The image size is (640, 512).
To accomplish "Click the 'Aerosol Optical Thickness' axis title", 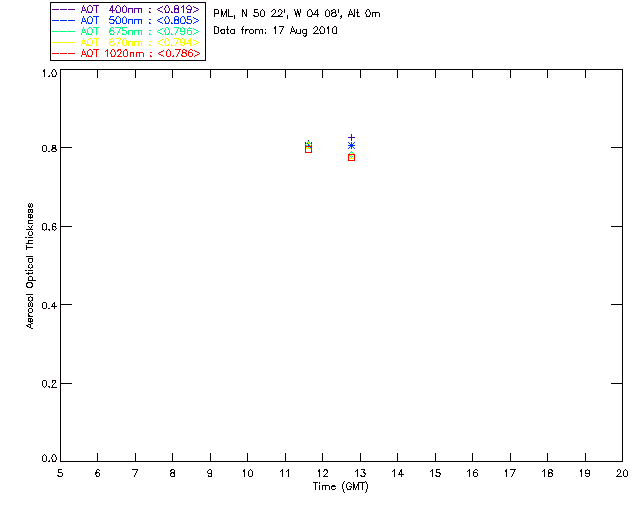I will tap(30, 266).
